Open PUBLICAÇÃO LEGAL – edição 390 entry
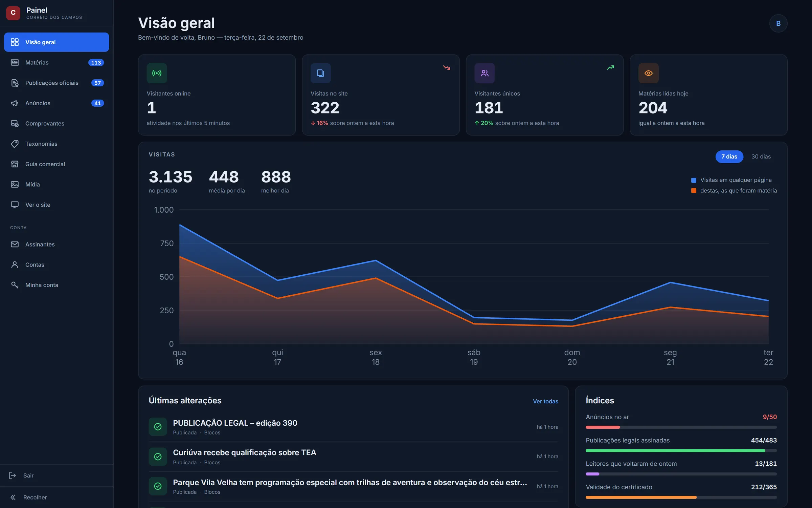The image size is (812, 508). (235, 423)
